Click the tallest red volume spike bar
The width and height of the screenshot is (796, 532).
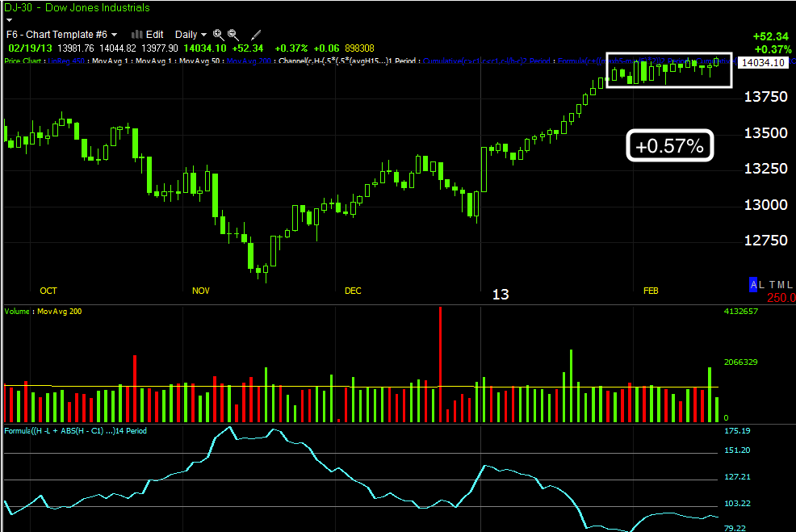tap(440, 364)
